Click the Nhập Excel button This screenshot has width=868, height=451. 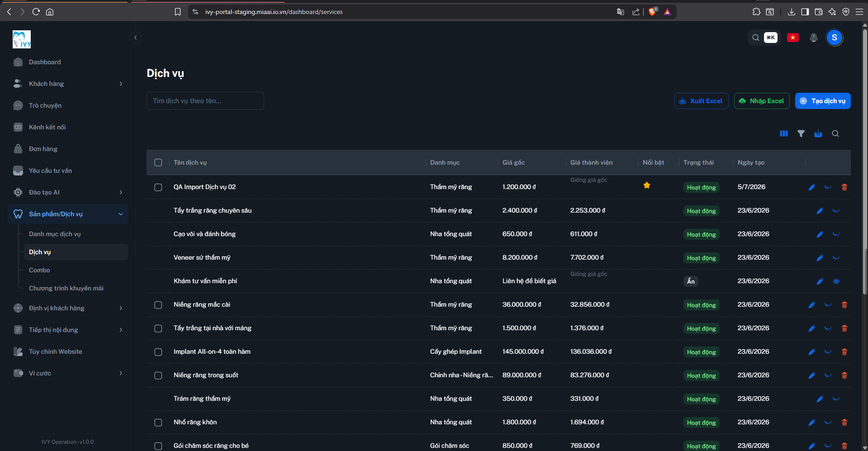click(762, 101)
